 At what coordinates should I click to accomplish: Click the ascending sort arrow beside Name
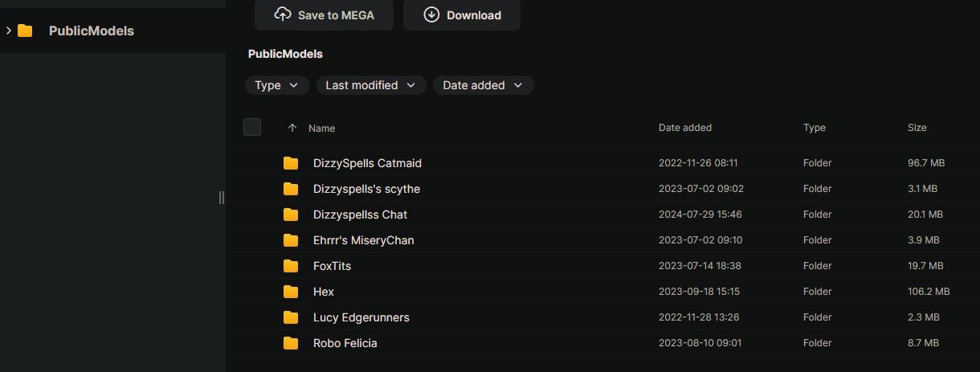(x=292, y=128)
